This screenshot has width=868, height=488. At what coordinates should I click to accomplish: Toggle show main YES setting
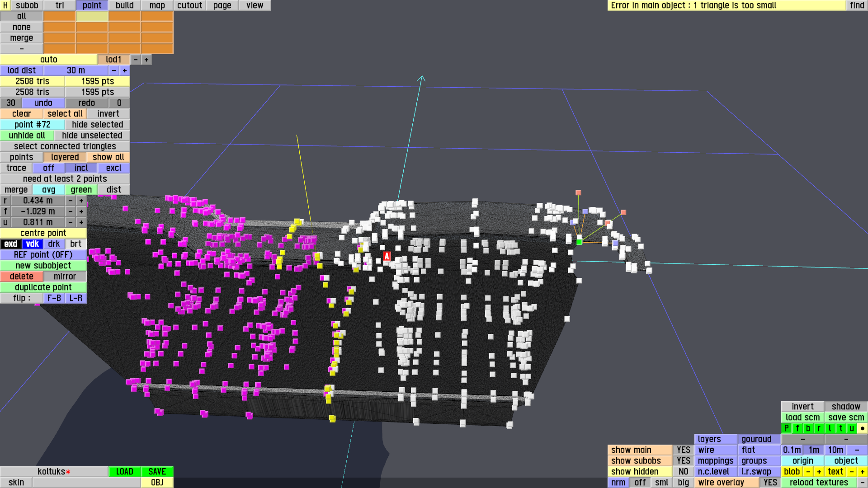(x=683, y=450)
